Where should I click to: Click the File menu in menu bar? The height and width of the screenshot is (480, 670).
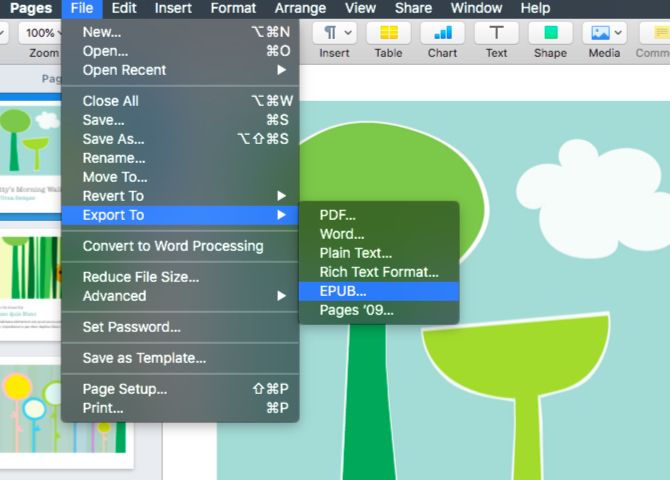[x=82, y=8]
